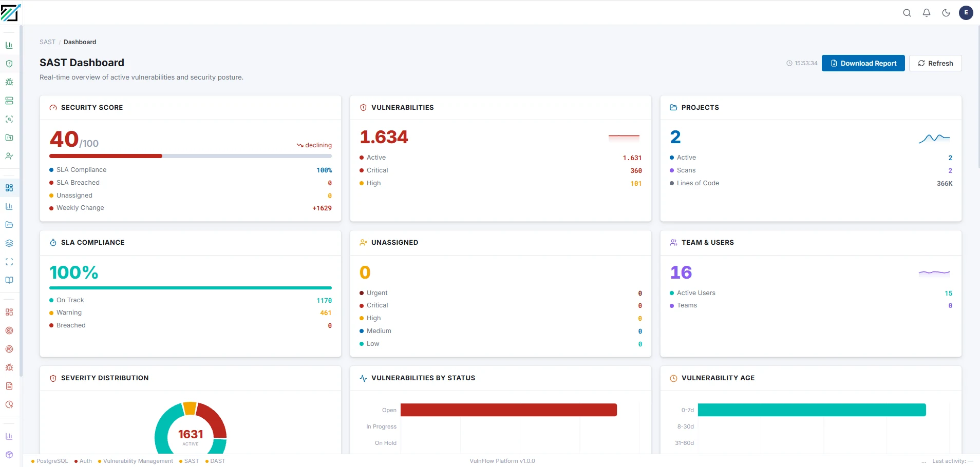Click the Vulnerability Management footer status

[x=136, y=461]
